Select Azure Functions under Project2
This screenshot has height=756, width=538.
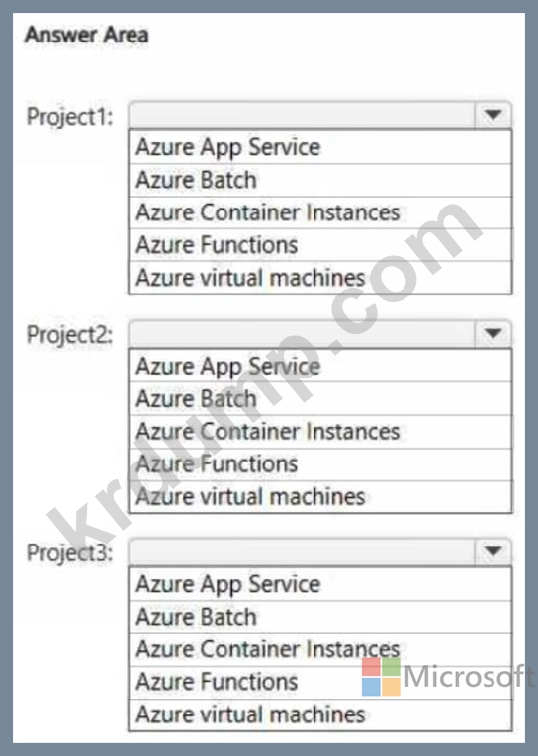point(320,464)
